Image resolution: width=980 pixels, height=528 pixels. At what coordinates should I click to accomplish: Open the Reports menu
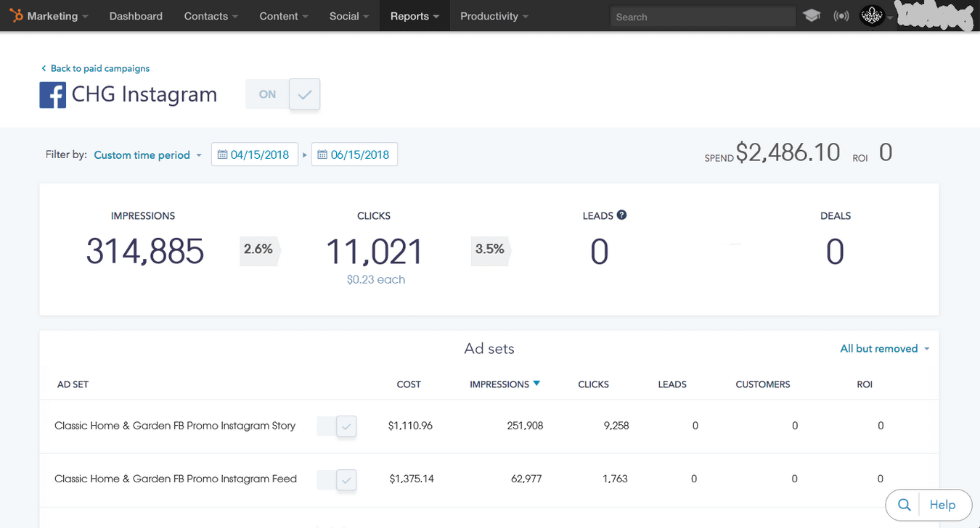tap(415, 16)
